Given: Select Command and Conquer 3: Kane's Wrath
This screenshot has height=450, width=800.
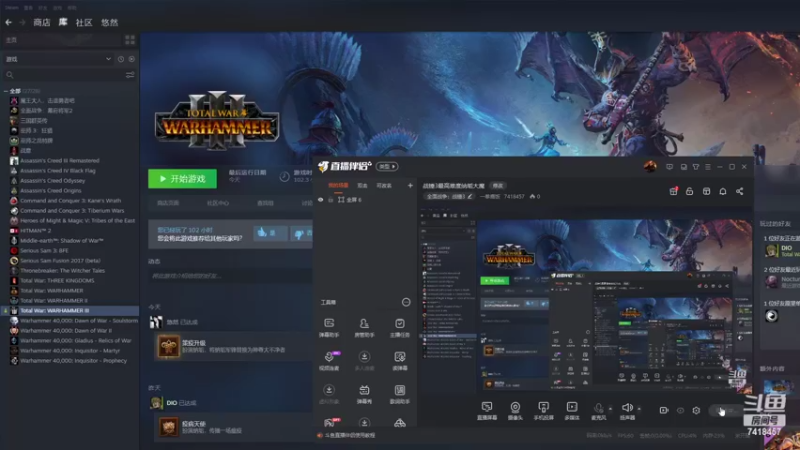Looking at the screenshot, I should click(70, 201).
